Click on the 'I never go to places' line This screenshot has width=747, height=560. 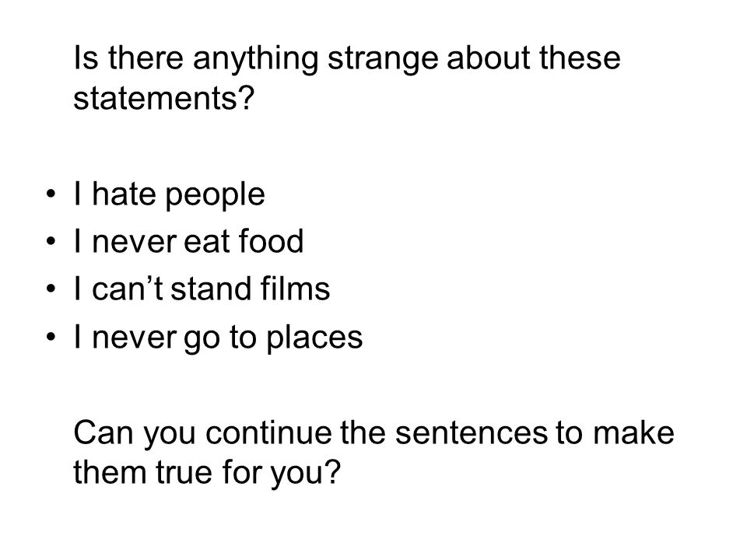point(218,337)
